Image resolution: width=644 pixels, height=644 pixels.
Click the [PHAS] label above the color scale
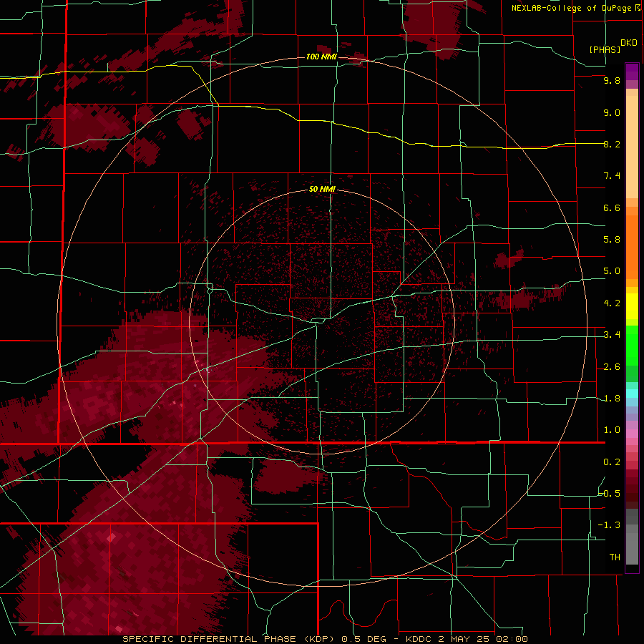click(x=605, y=49)
